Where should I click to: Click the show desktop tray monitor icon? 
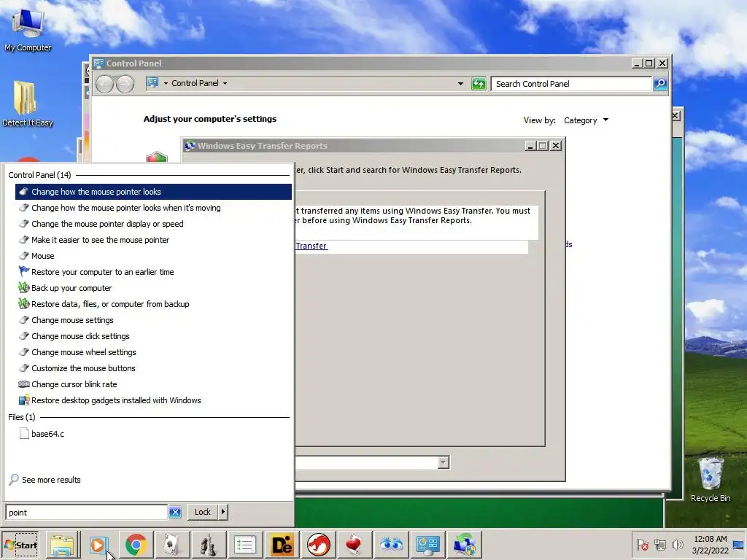tap(739, 545)
